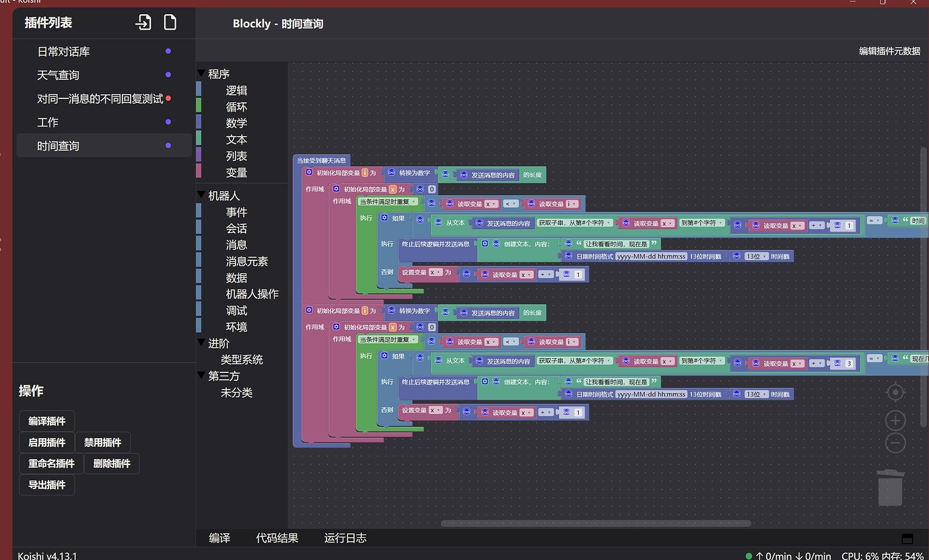The width and height of the screenshot is (929, 560).
Task: Collapse the 程序 block category
Action: [200, 73]
